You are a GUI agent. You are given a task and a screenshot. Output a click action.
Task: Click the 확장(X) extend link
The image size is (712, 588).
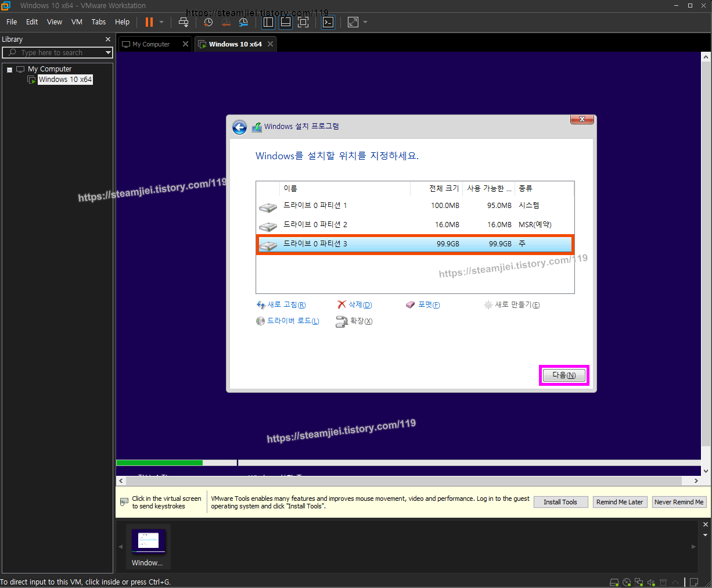[354, 321]
